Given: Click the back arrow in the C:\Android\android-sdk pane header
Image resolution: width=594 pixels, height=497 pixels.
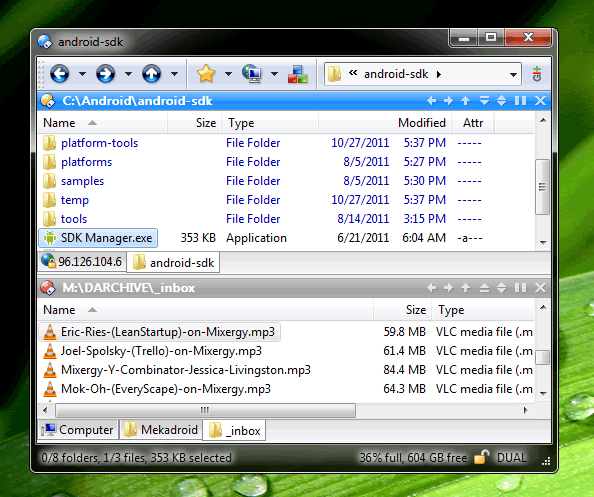Looking at the screenshot, I should 431,101.
